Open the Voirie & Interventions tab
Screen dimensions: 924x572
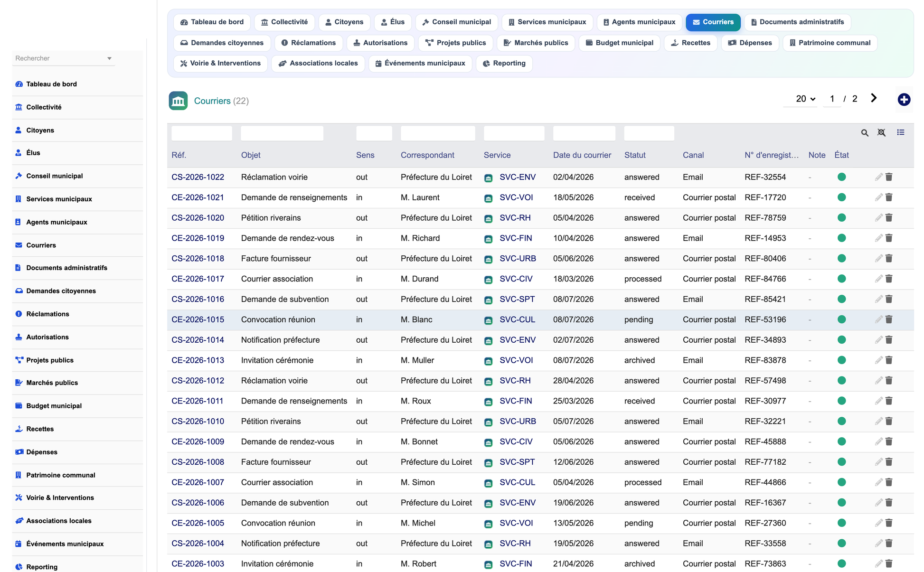tap(220, 63)
